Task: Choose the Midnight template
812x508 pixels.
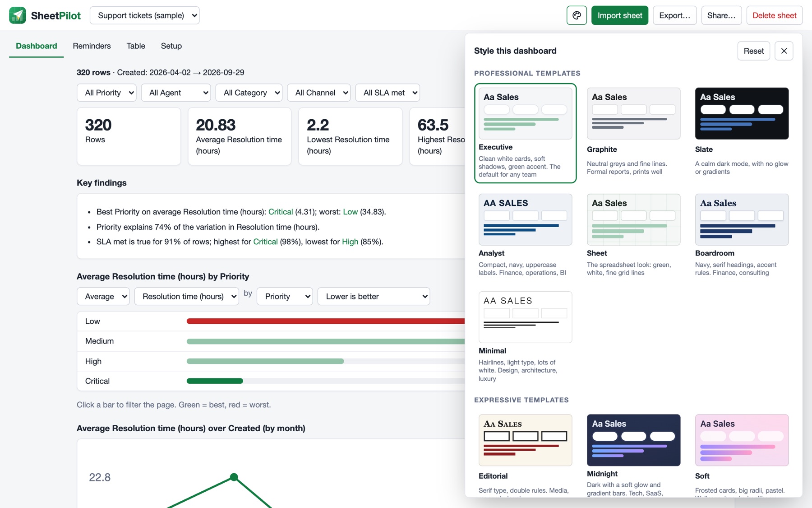Action: pos(634,454)
